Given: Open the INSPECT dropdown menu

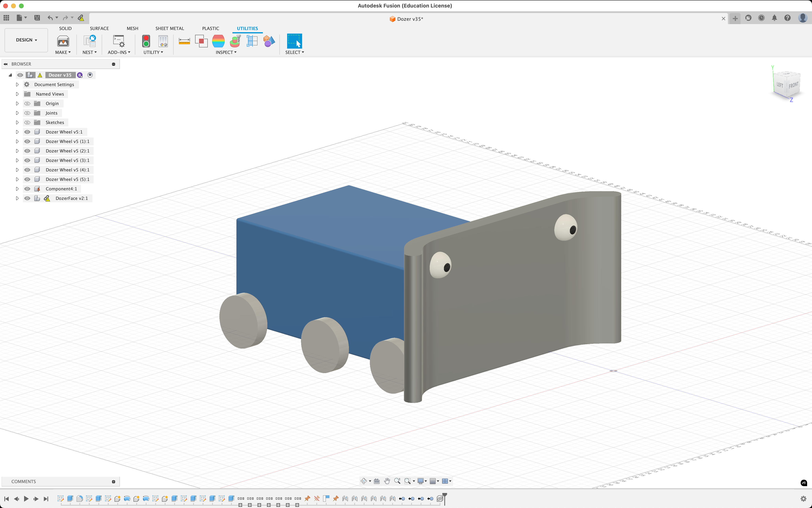Looking at the screenshot, I should [x=226, y=52].
